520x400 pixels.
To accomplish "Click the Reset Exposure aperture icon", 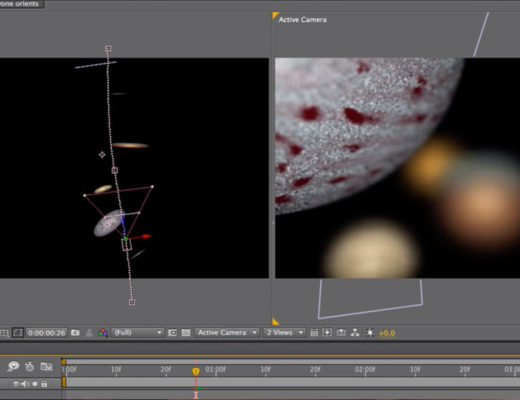I will (370, 333).
